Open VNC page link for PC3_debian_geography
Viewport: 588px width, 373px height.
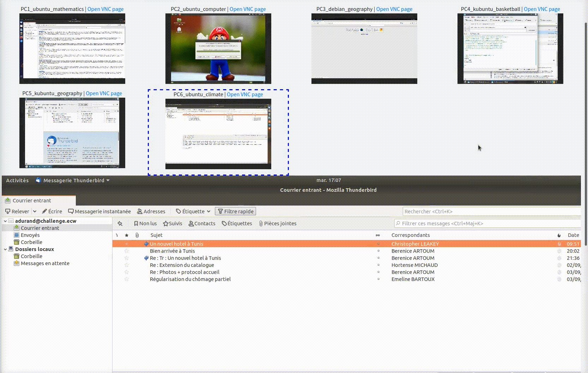[x=394, y=9]
